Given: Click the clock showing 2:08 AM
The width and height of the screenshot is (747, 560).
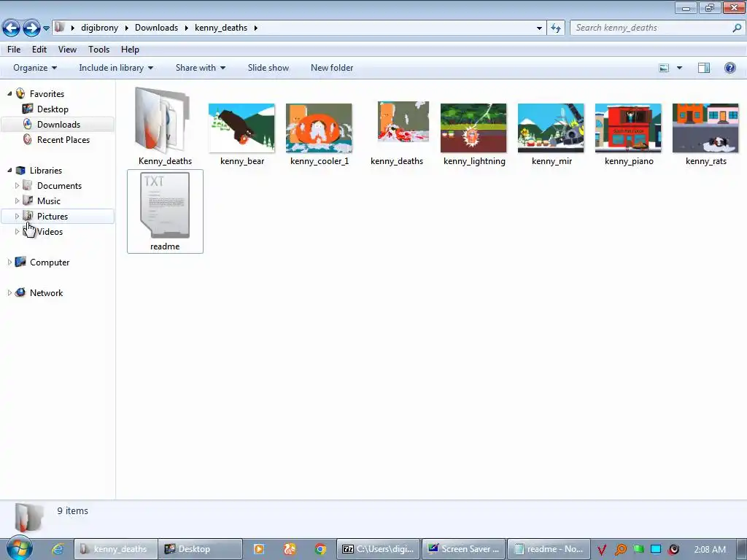Looking at the screenshot, I should [710, 549].
